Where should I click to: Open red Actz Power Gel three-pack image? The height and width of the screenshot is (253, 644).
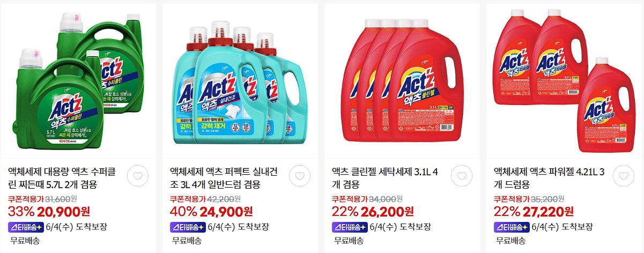tap(564, 79)
